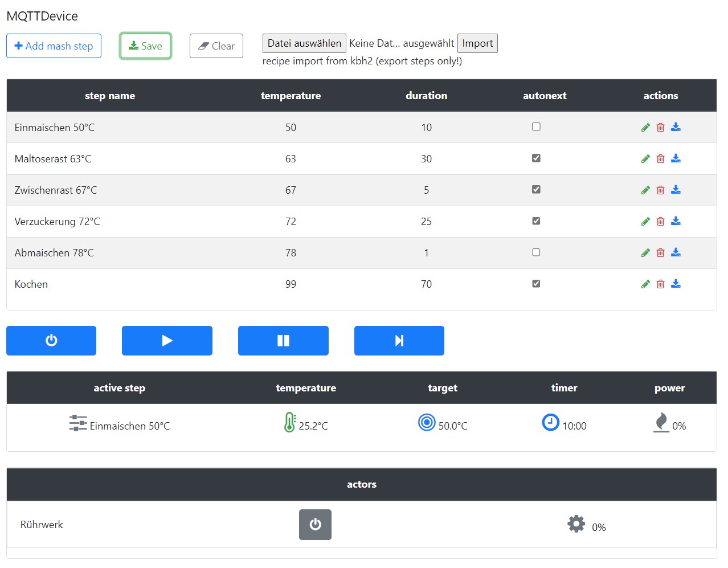Delete the Maltoserast 63°C step
This screenshot has width=728, height=568.
coord(660,159)
